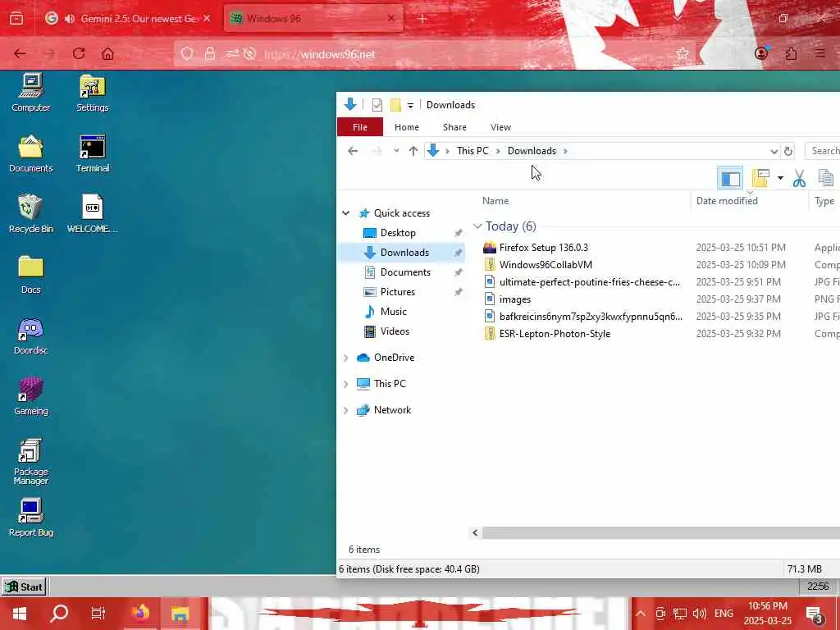The width and height of the screenshot is (840, 630).
Task: Switch to the Gemini 2.5 browser tab
Action: click(x=128, y=19)
